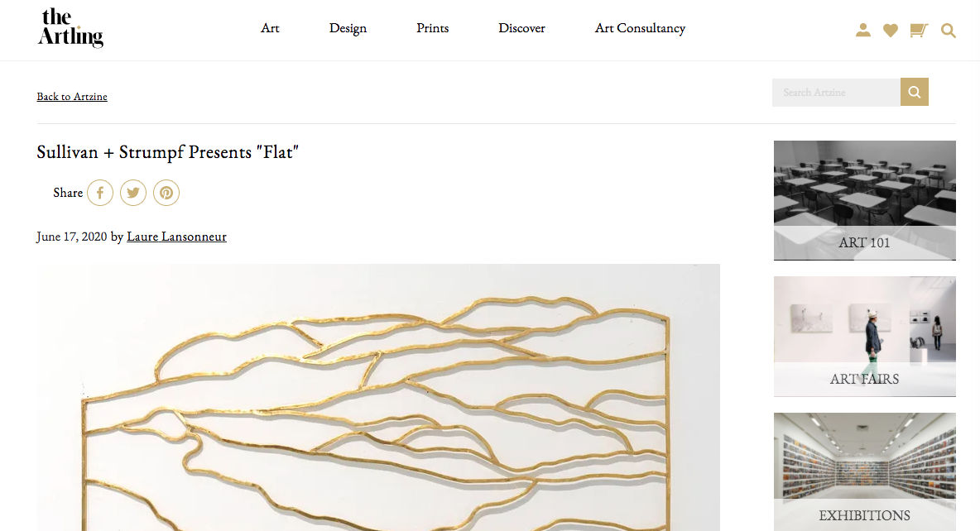Focus the Search Artzine input field
This screenshot has width=980, height=531.
(x=836, y=92)
